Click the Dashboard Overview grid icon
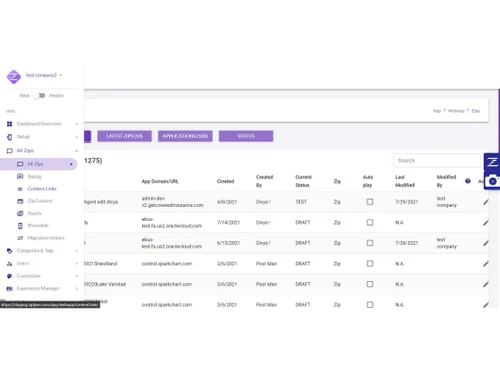This screenshot has height=375, width=500. pyautogui.click(x=9, y=124)
